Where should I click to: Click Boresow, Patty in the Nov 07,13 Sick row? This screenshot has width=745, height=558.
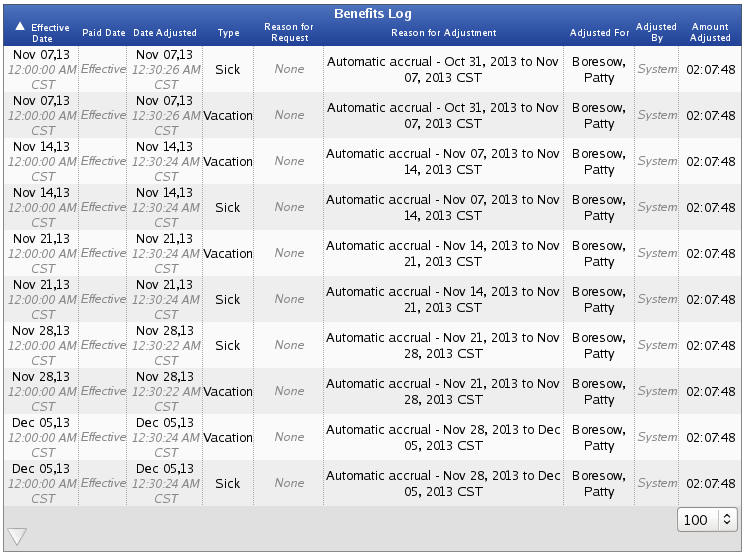pyautogui.click(x=599, y=69)
